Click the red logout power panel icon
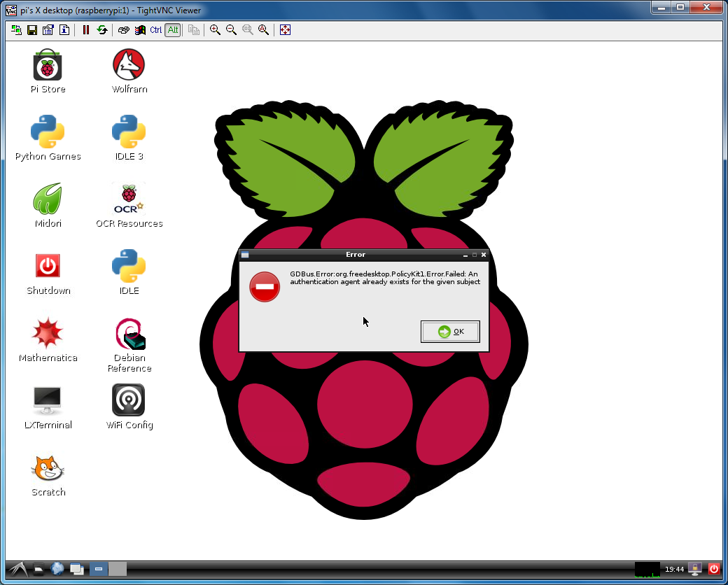This screenshot has width=728, height=585. coord(713,569)
